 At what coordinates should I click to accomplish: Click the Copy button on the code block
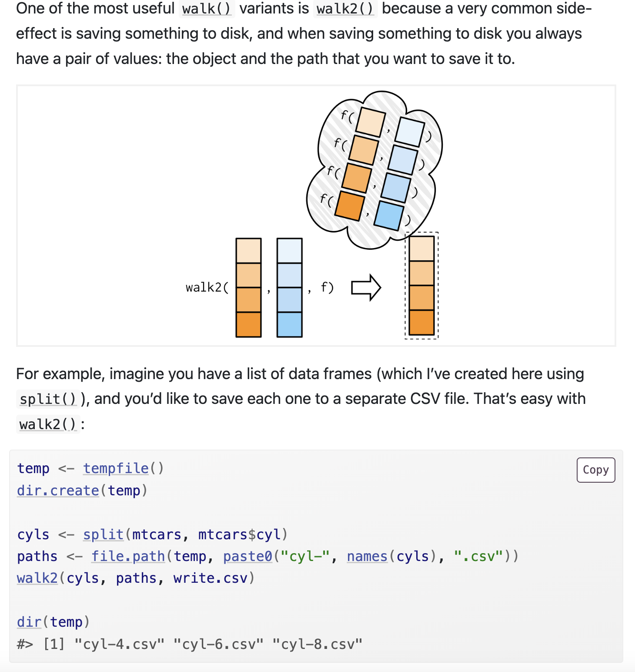[x=595, y=470]
